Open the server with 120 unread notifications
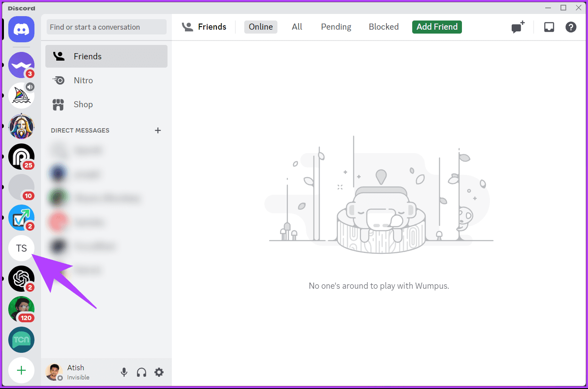Screen dimensions: 588x389 coord(21,309)
